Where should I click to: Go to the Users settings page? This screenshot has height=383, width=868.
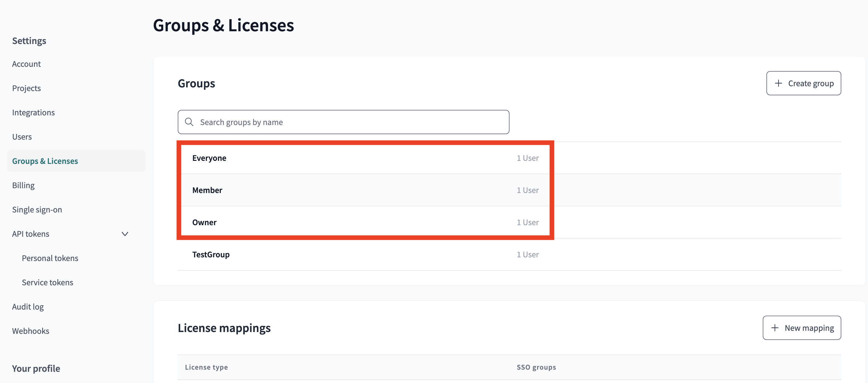tap(22, 136)
